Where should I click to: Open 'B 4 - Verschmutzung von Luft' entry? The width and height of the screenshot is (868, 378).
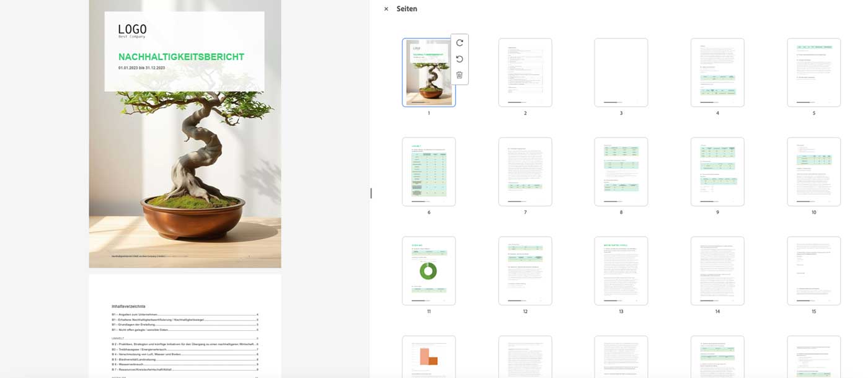click(185, 354)
